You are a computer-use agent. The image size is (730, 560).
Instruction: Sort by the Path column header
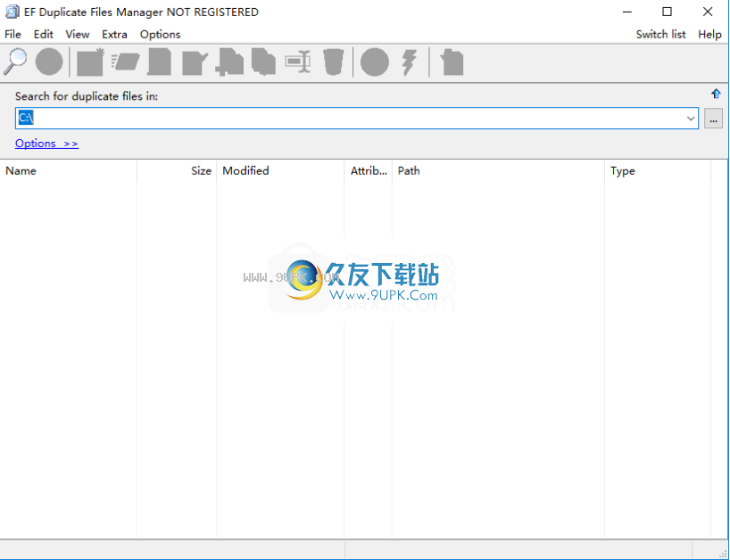click(498, 170)
